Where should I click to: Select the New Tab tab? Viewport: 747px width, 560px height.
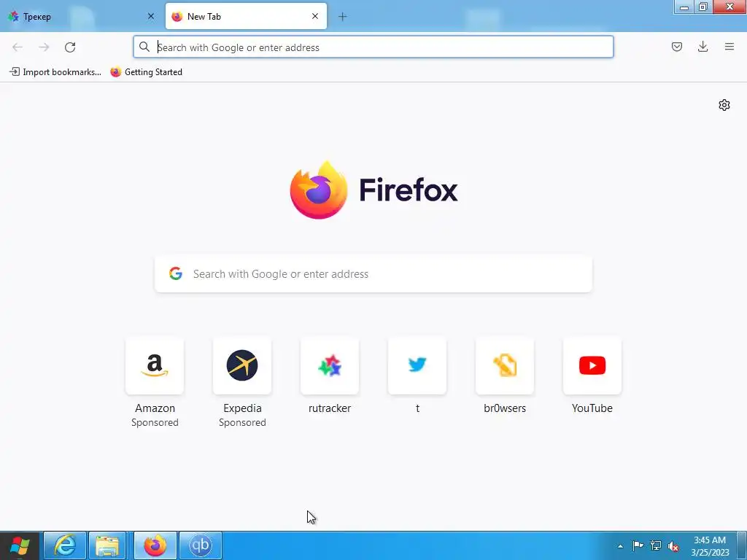pyautogui.click(x=246, y=16)
